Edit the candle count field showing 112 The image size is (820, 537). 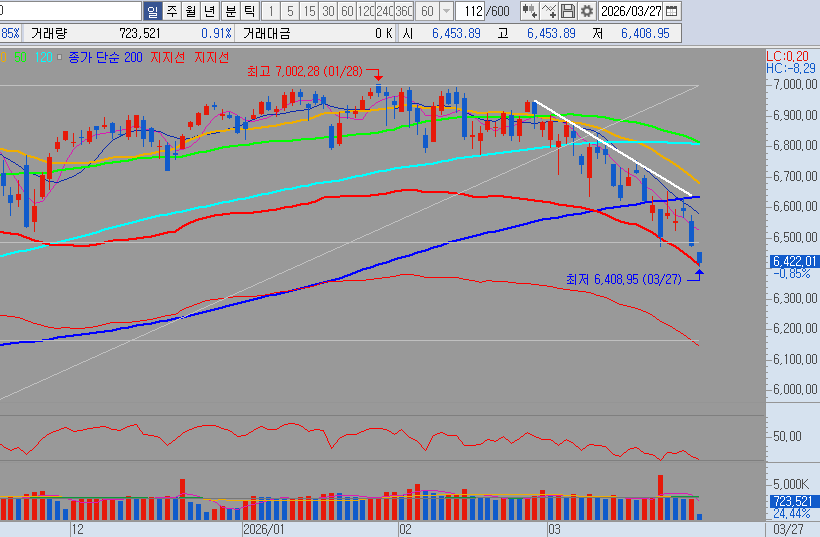point(470,11)
